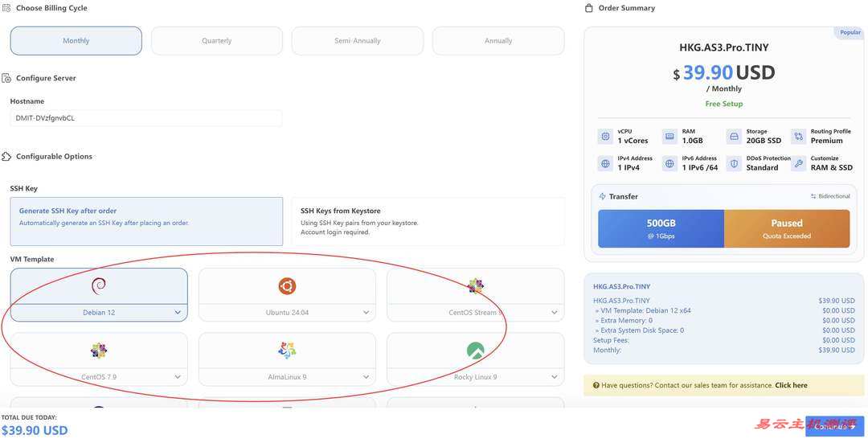Screen dimensions: 868x439
Task: Click the Rocky Linux logo icon
Action: (x=475, y=350)
